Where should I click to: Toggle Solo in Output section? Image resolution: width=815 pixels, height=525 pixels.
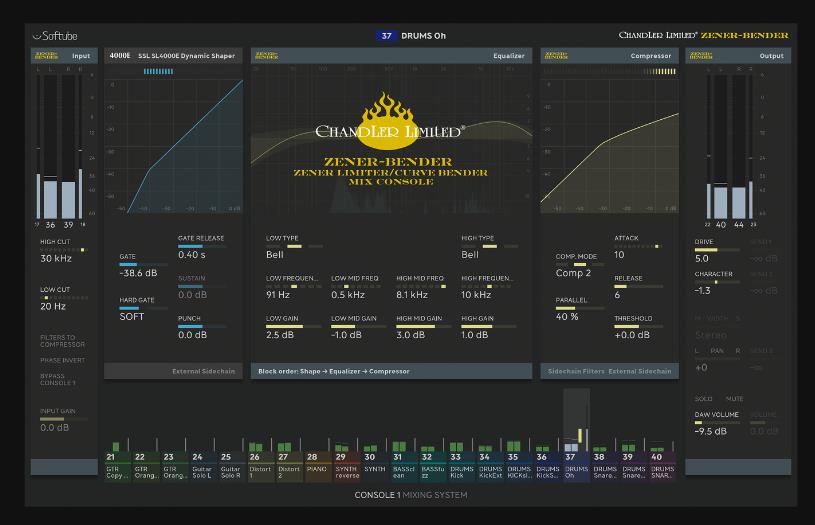703,399
